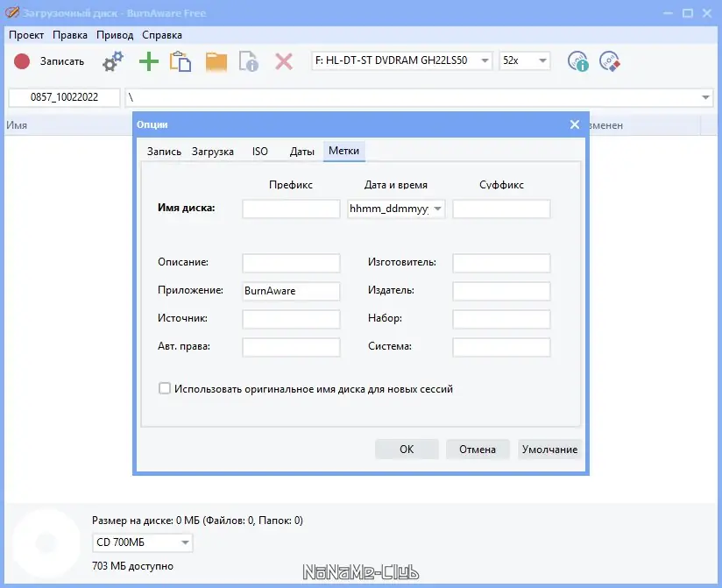The height and width of the screenshot is (588, 722).
Task: Click the Приложение field containing BurnAware
Action: (x=291, y=291)
